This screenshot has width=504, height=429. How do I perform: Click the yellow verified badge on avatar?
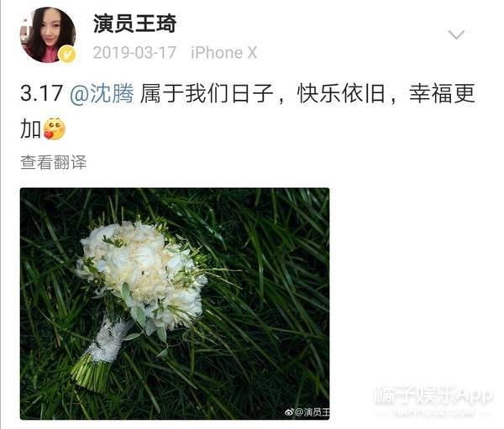(x=67, y=54)
